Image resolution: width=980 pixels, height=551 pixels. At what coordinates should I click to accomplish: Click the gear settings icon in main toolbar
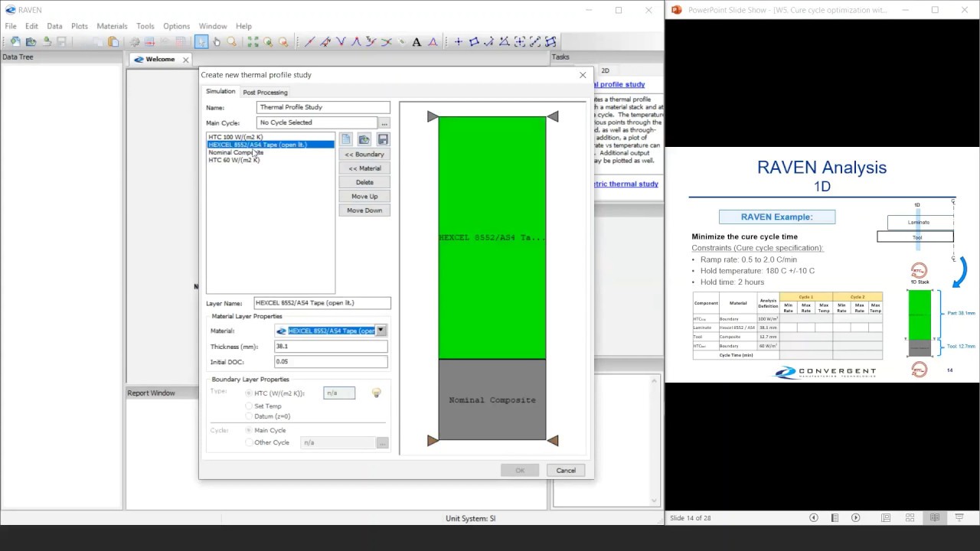tap(134, 42)
